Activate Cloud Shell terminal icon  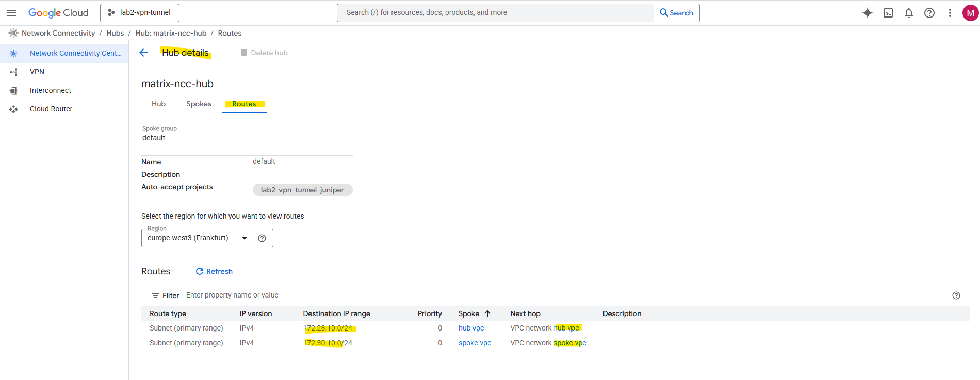click(888, 13)
